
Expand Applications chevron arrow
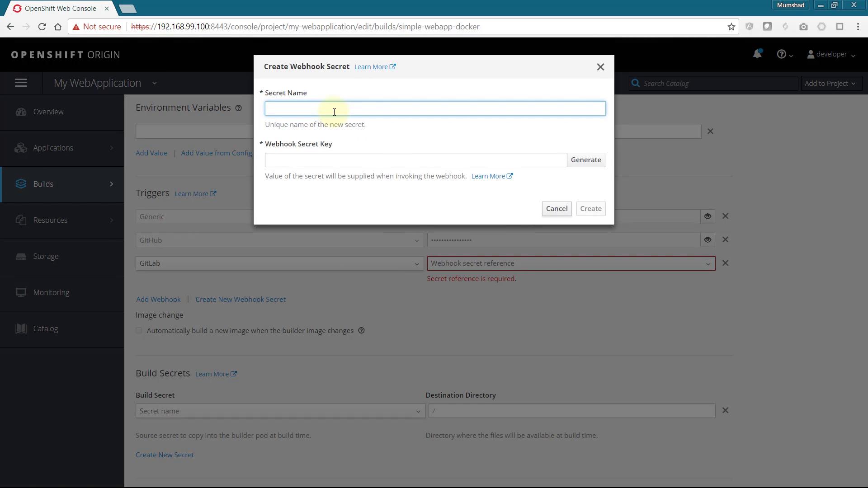(112, 148)
